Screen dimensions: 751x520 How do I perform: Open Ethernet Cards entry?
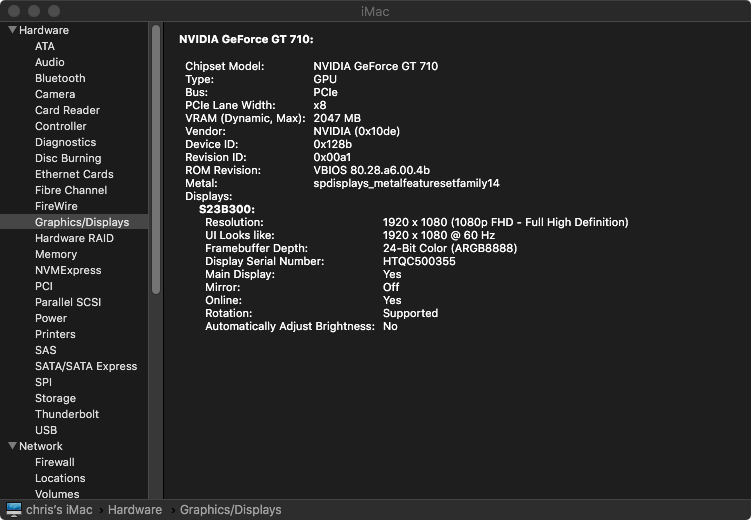(x=74, y=174)
